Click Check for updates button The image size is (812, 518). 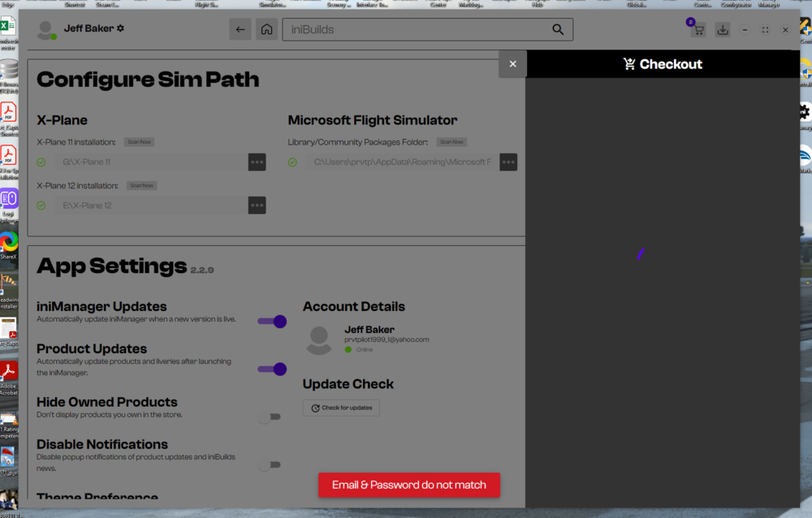341,408
